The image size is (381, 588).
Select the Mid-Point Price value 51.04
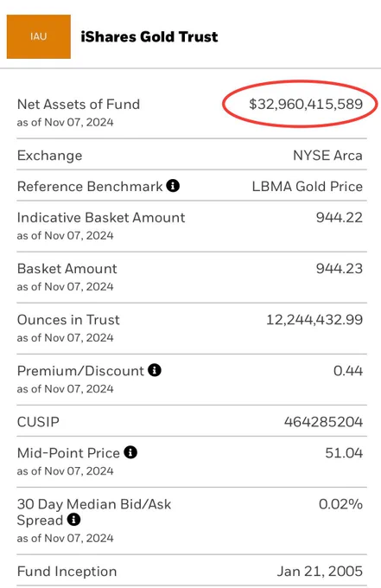point(344,453)
